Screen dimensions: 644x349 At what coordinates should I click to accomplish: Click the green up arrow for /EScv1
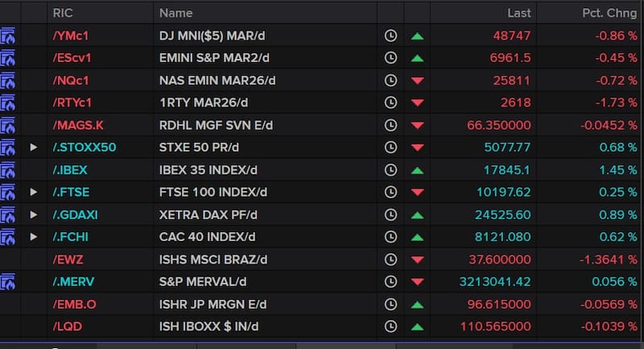point(417,59)
